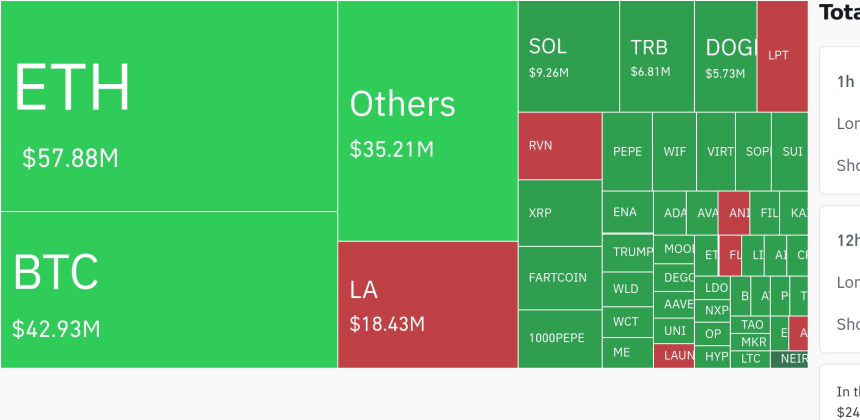The image size is (860, 420).
Task: Select the ETH tile in heatmap
Action: pyautogui.click(x=169, y=106)
